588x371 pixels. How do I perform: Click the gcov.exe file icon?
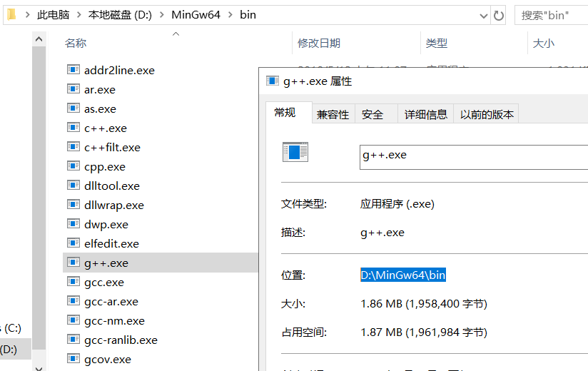click(73, 359)
